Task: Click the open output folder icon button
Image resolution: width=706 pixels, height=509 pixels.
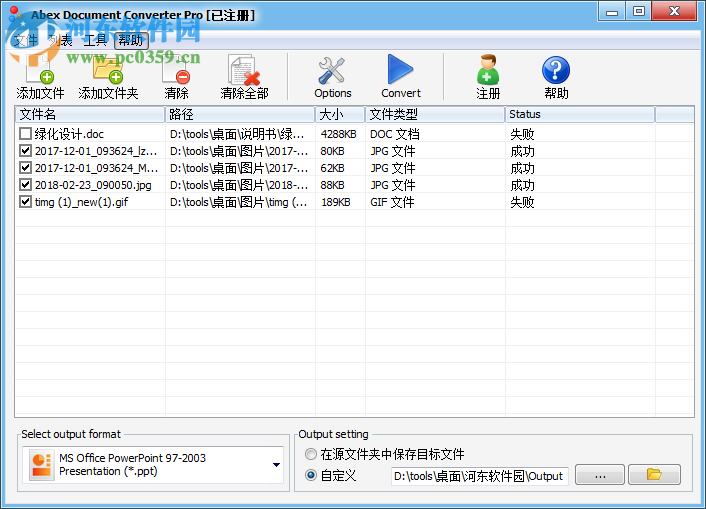Action: [654, 474]
